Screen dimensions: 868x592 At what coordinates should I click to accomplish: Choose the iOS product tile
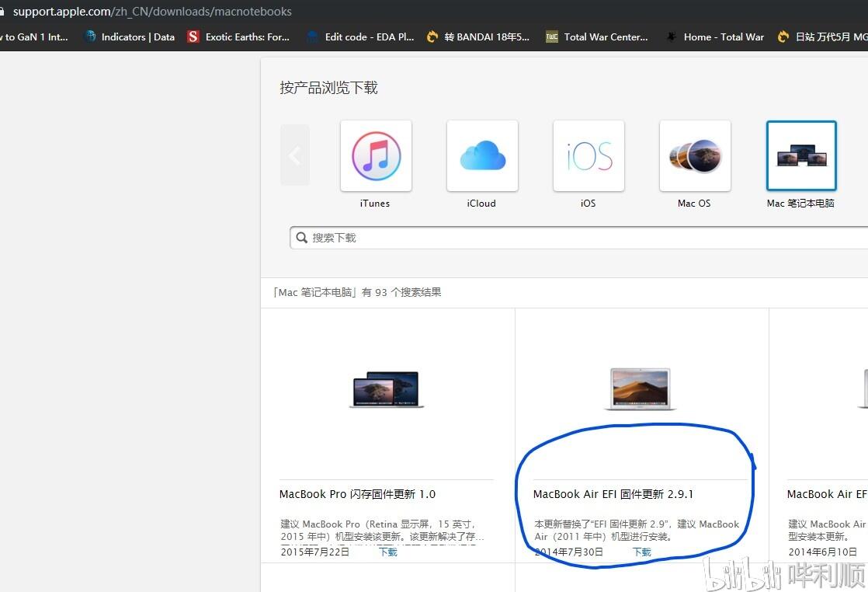(589, 156)
